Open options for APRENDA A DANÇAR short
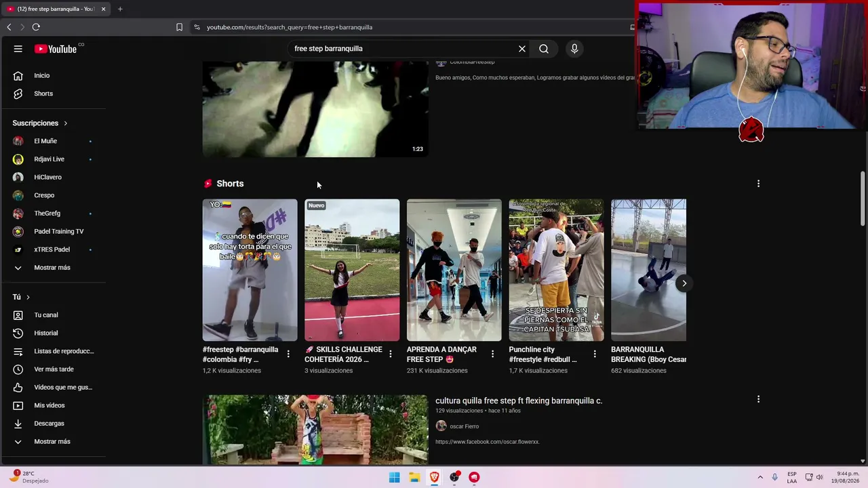Image resolution: width=868 pixels, height=488 pixels. tap(492, 354)
